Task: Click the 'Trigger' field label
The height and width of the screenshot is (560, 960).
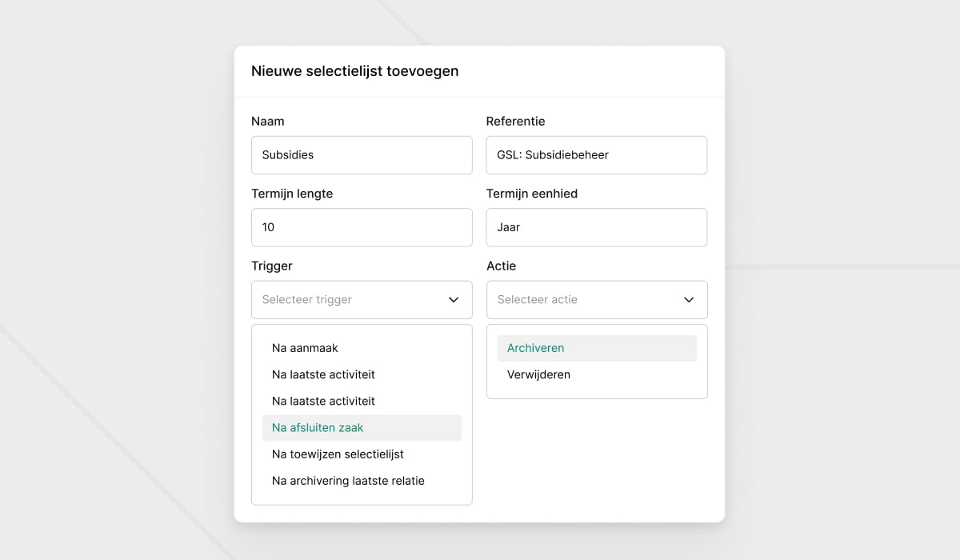Action: pos(272,266)
